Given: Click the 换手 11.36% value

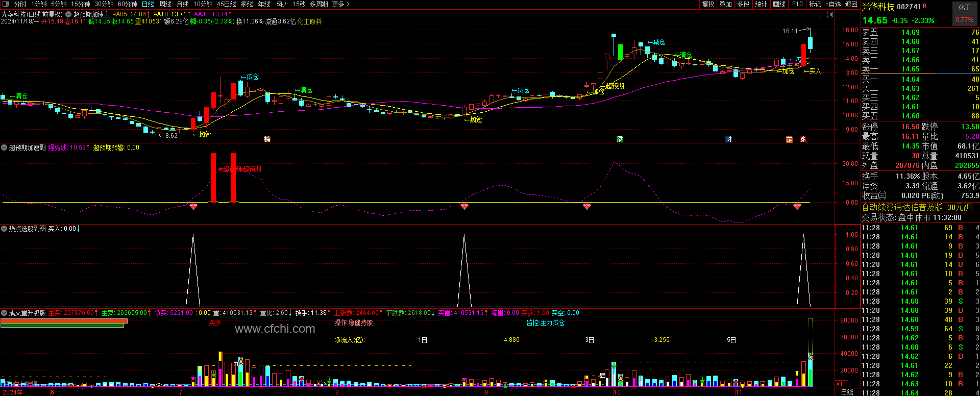Looking at the screenshot, I should (908, 176).
